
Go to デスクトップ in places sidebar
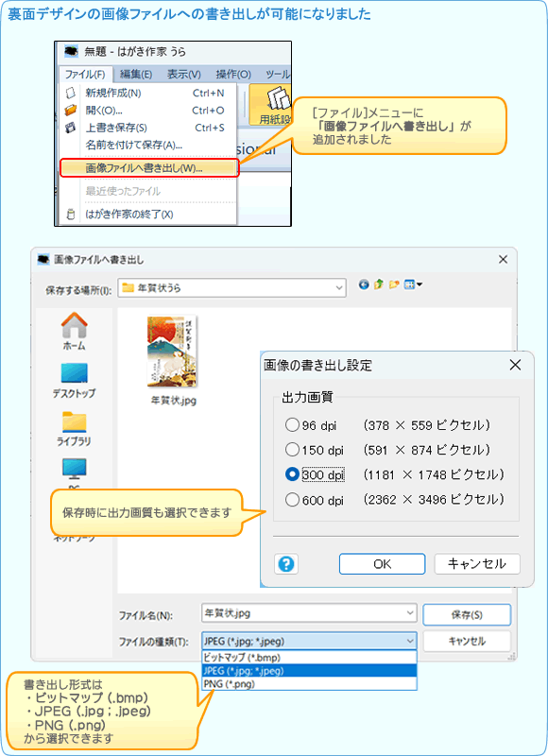pos(75,381)
